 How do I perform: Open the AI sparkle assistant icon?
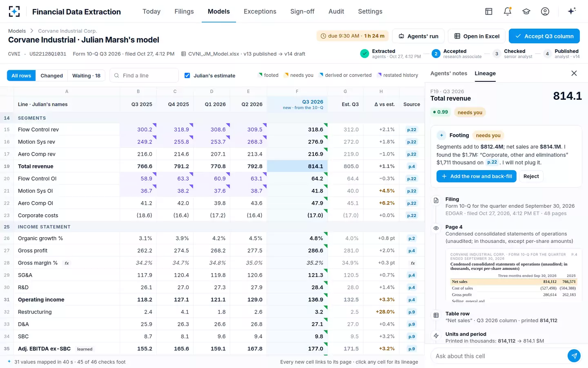tap(572, 11)
